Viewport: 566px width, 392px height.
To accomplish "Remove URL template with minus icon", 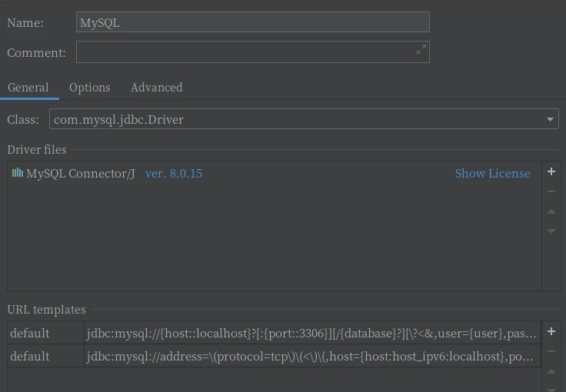I will click(x=551, y=352).
